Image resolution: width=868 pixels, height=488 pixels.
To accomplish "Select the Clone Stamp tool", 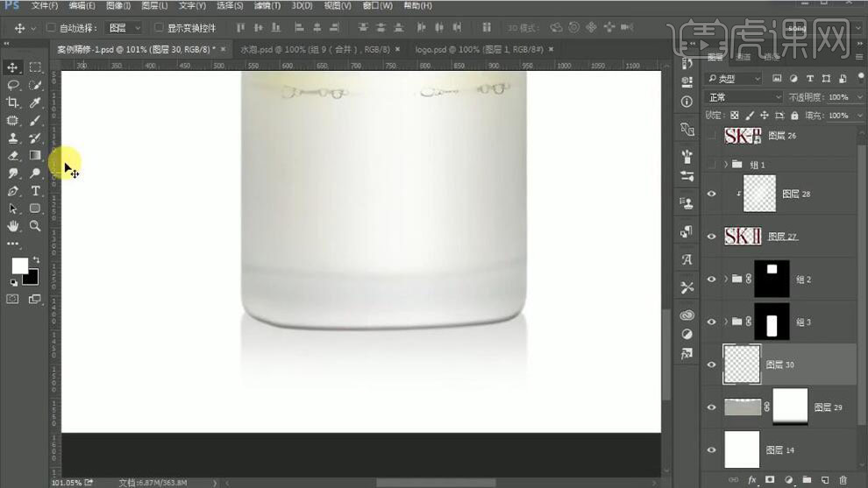I will (x=12, y=138).
